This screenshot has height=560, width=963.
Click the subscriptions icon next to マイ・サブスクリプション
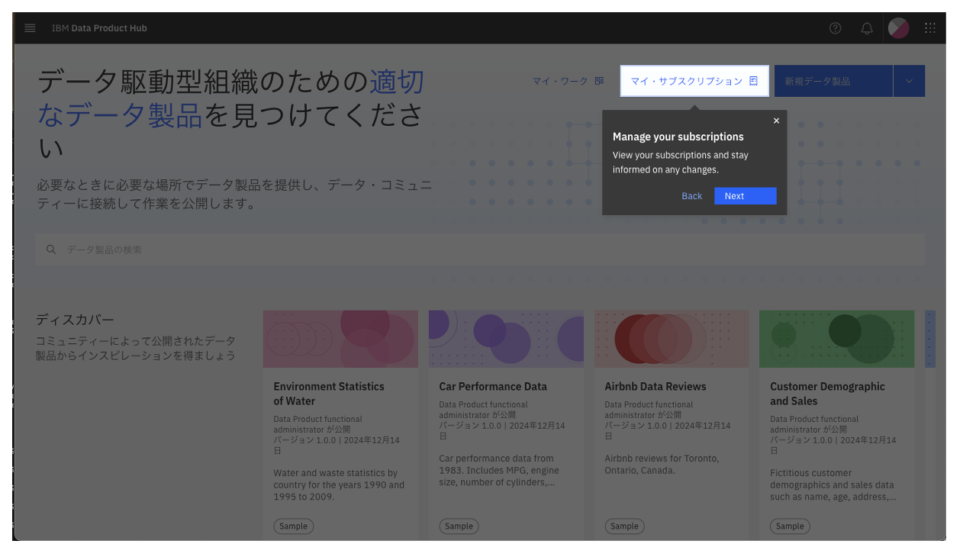tap(752, 80)
